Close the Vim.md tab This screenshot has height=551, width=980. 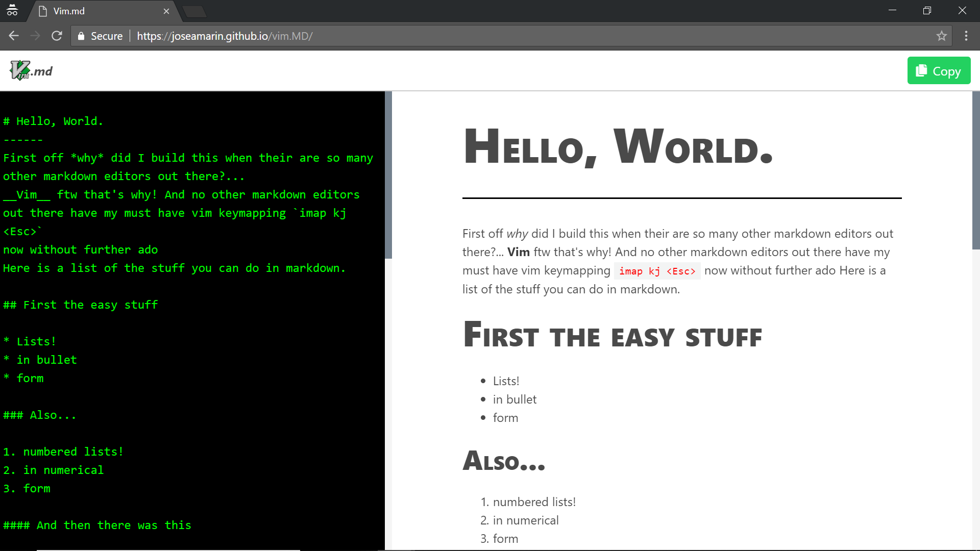coord(166,11)
